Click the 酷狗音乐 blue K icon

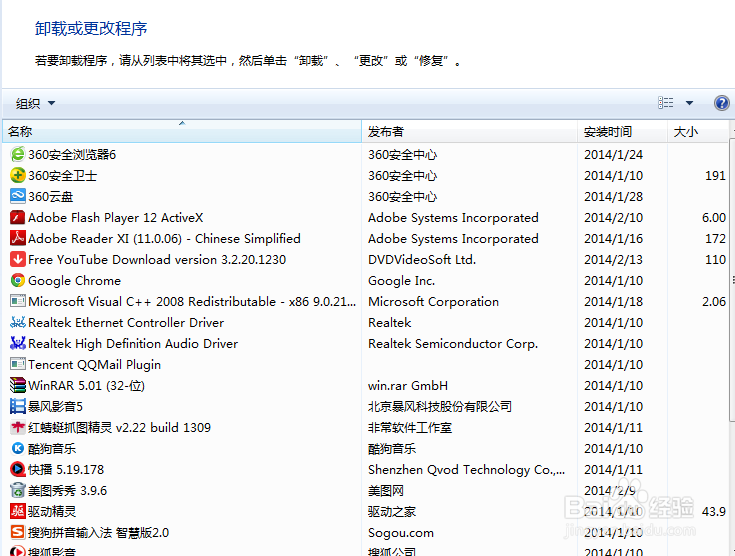coord(17,449)
